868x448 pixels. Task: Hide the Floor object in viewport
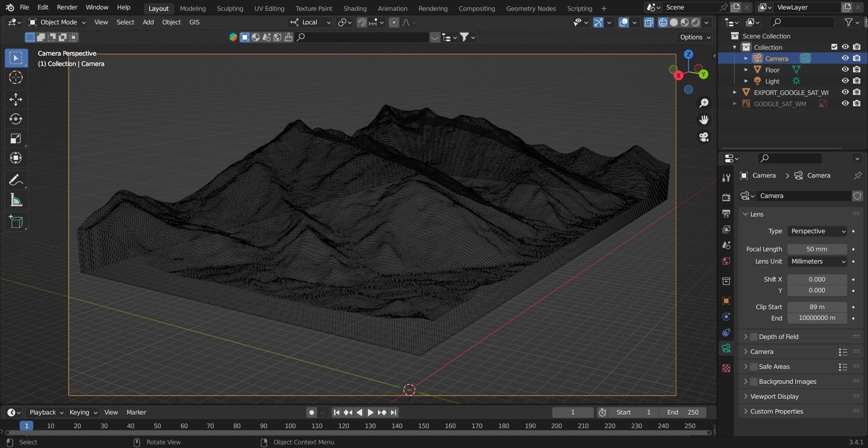pyautogui.click(x=845, y=70)
